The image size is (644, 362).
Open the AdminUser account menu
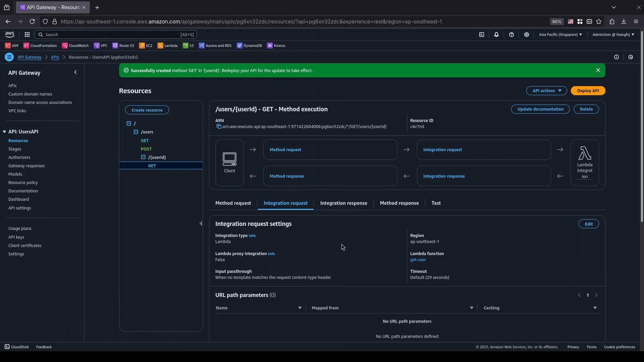click(613, 35)
